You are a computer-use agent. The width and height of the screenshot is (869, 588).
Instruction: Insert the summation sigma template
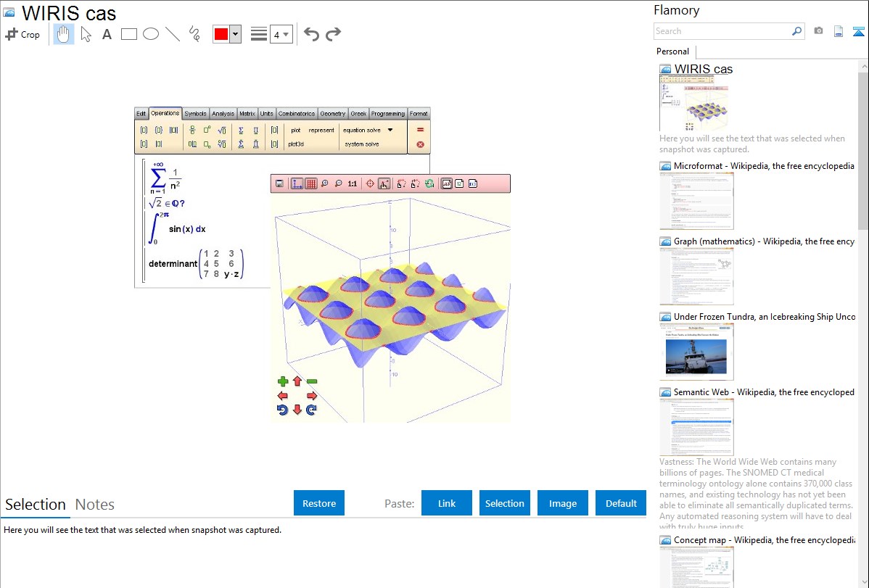point(241,131)
